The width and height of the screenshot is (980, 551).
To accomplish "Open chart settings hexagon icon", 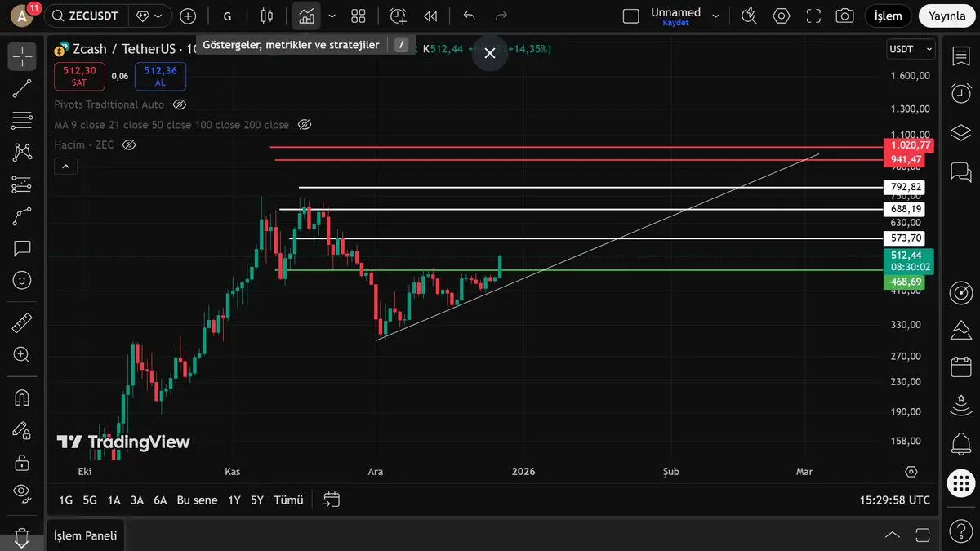I will 782,16.
